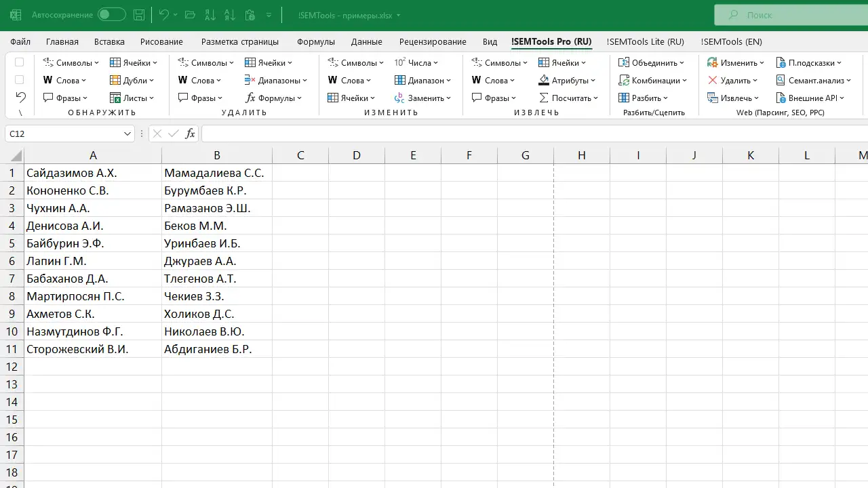The height and width of the screenshot is (488, 868).
Task: Open Диапазоны in УДАЛИТЬ group
Action: point(276,80)
